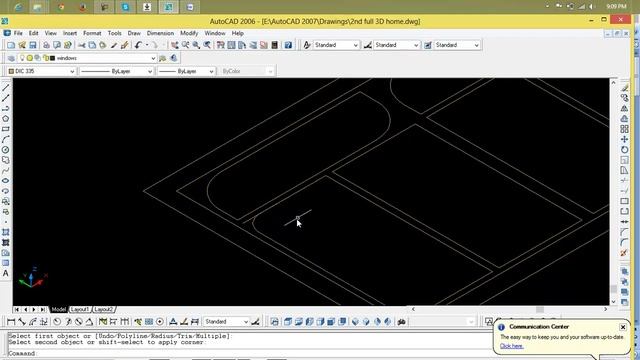Click the DIC 335 color swatch

tap(11, 71)
